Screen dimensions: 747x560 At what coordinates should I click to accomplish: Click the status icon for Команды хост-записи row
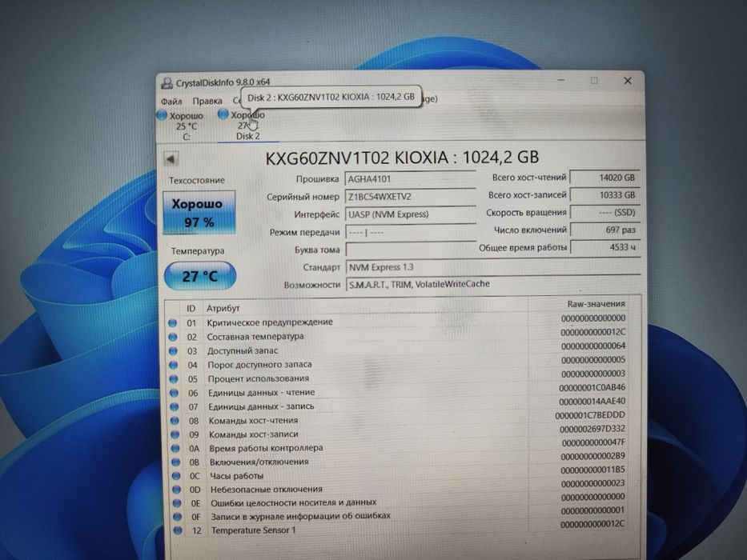[x=175, y=434]
